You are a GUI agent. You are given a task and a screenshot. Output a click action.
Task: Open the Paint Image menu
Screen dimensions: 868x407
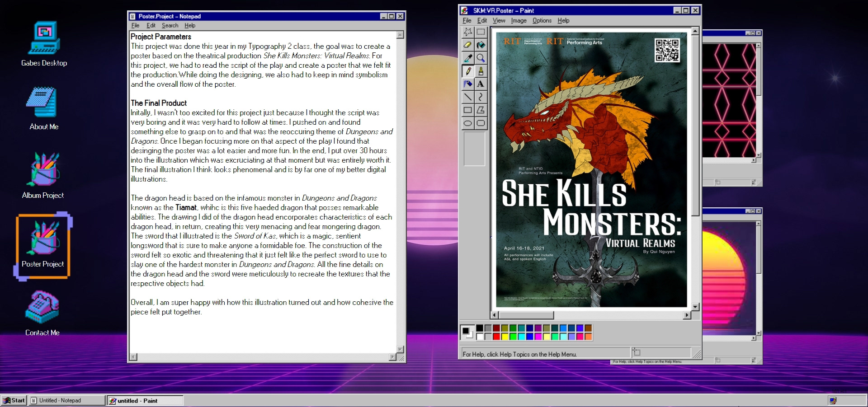519,20
